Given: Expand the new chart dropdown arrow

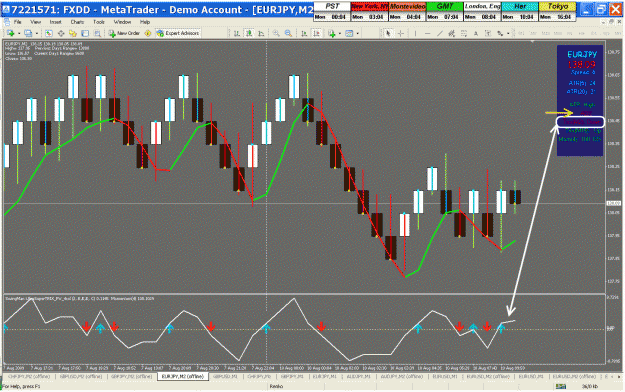Looking at the screenshot, I should [x=19, y=33].
